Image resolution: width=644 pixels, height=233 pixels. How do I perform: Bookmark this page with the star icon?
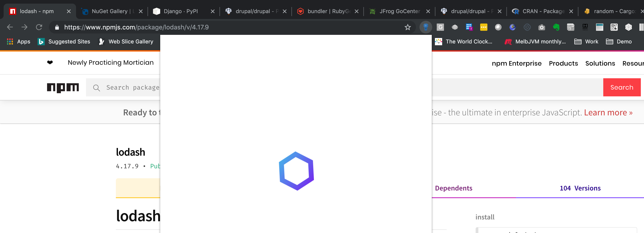click(x=408, y=27)
